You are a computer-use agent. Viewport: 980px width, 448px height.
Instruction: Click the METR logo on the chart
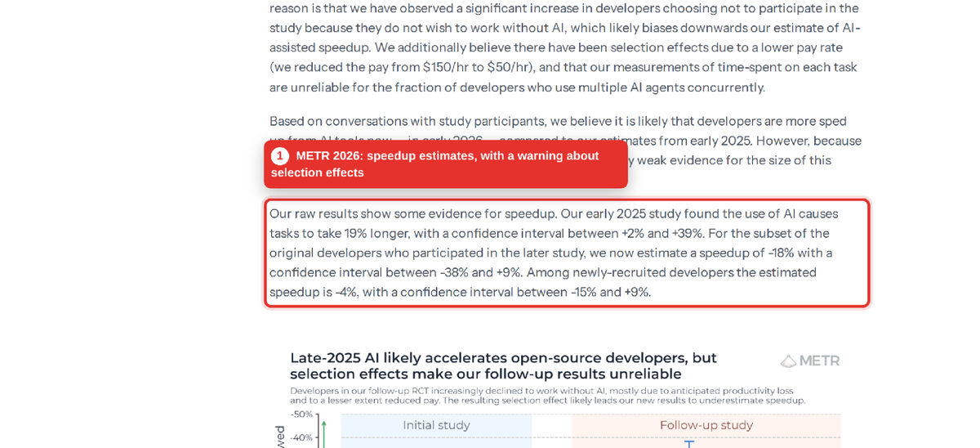809,361
